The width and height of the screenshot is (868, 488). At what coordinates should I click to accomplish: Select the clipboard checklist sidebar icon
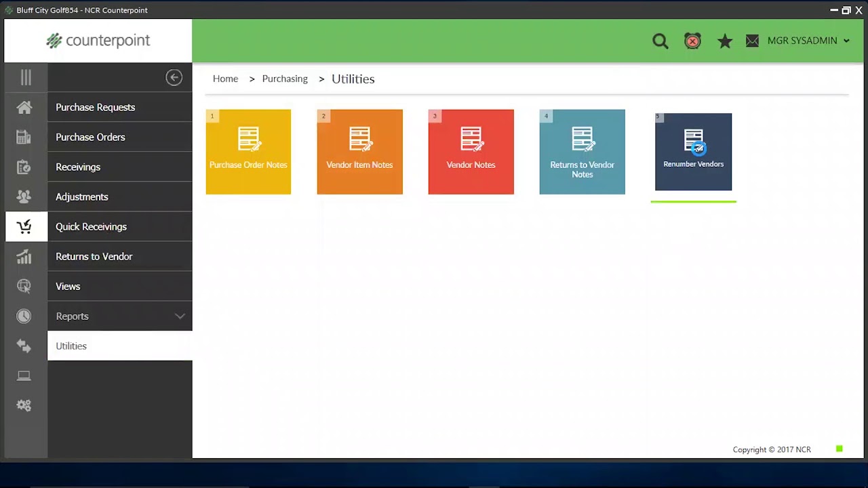coord(24,167)
